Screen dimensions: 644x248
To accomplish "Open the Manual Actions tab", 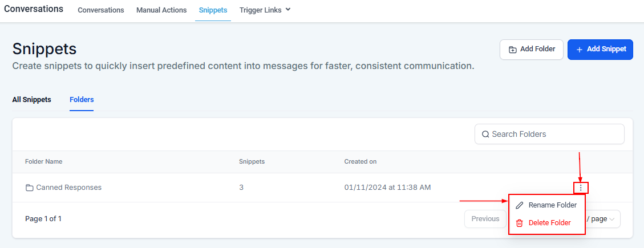I will click(x=161, y=10).
